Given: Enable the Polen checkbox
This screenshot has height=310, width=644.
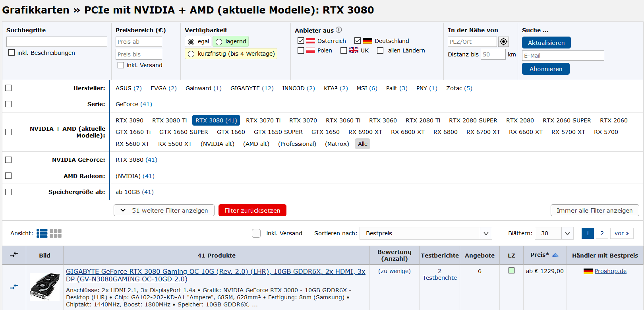Looking at the screenshot, I should 301,50.
